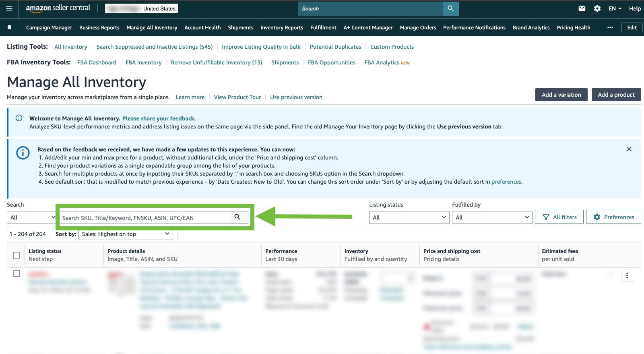Go to Fulfillment menu item

(x=323, y=27)
